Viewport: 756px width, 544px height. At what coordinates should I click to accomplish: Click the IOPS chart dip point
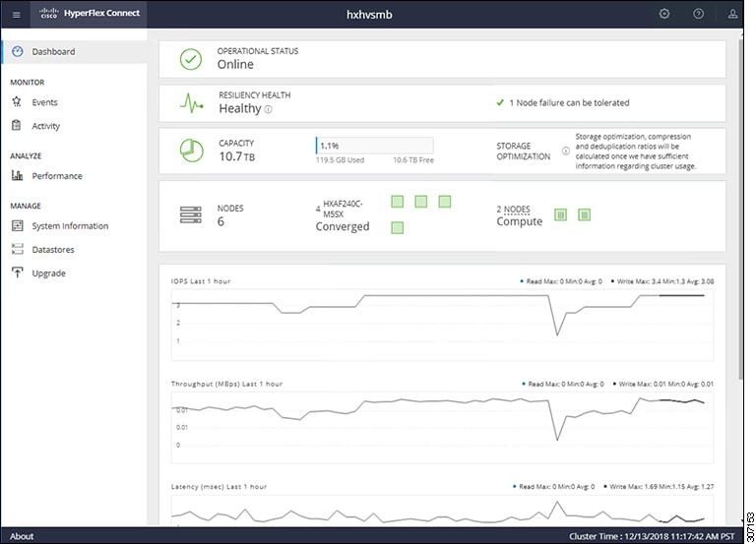click(558, 334)
